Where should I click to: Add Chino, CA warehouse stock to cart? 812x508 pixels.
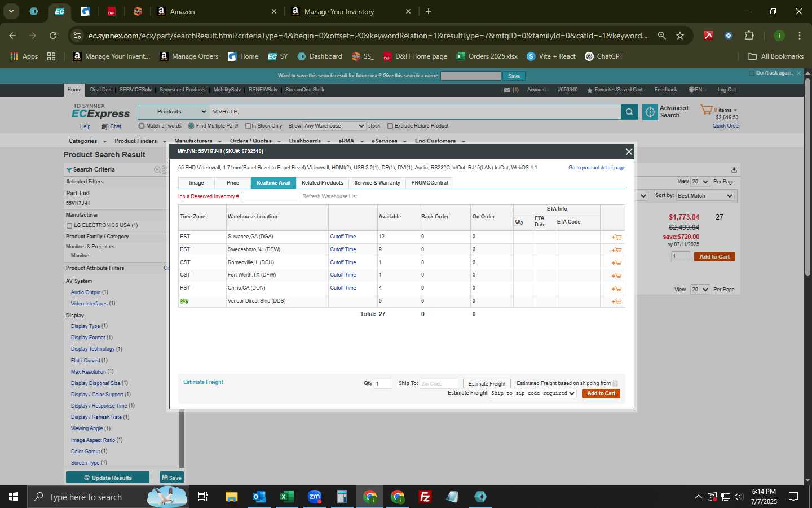[x=616, y=288]
